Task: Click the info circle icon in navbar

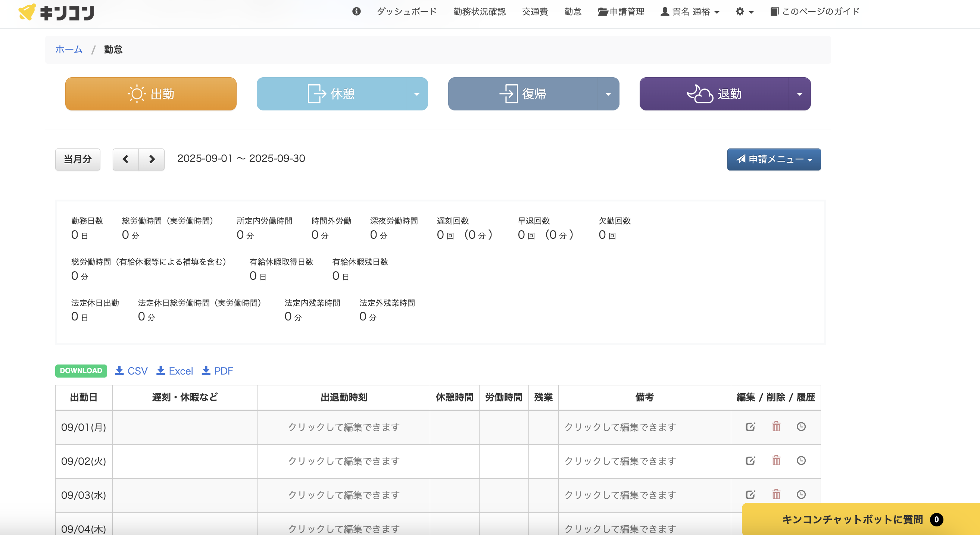Action: pos(356,12)
